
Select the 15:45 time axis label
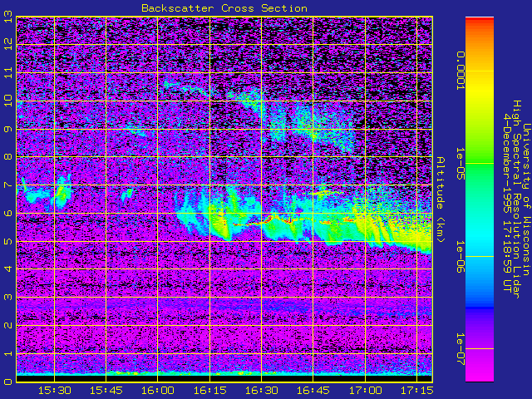click(106, 390)
